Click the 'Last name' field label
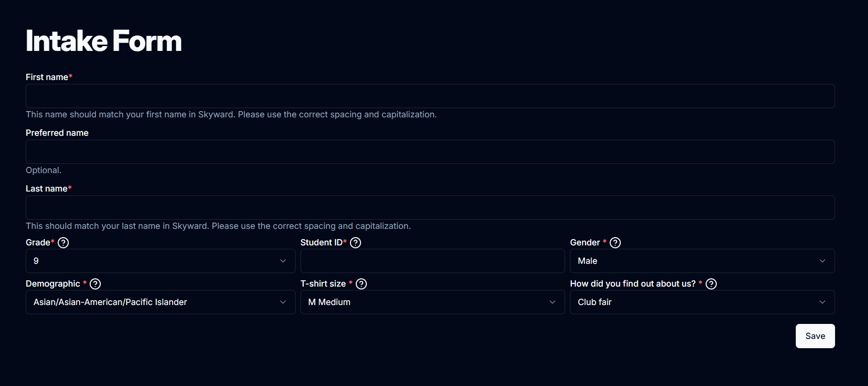The image size is (868, 386). coord(47,189)
